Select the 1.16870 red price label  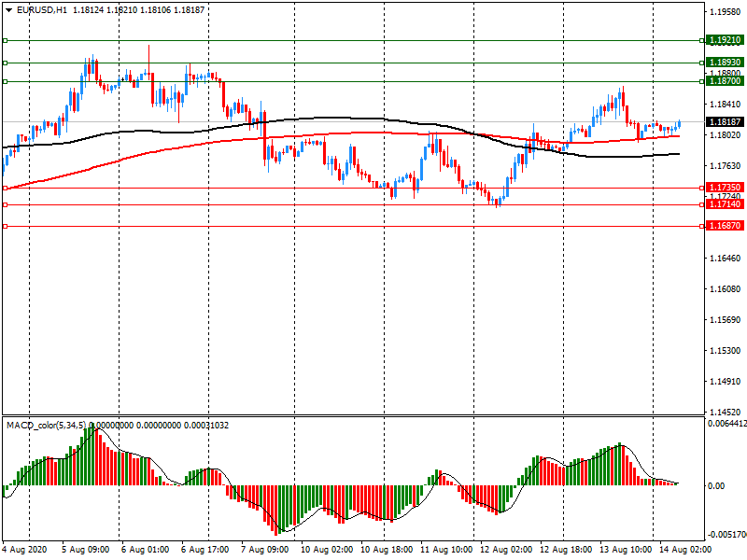[x=725, y=226]
